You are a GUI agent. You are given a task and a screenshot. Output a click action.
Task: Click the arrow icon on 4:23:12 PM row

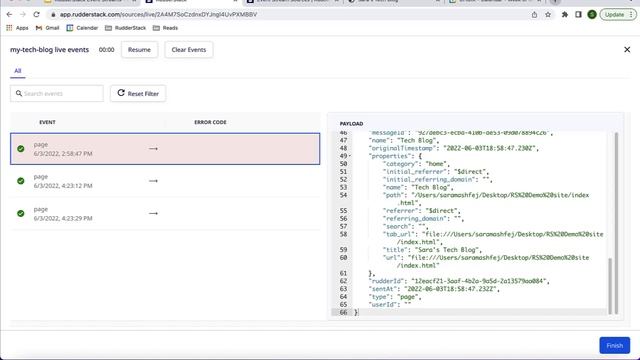pos(153,181)
